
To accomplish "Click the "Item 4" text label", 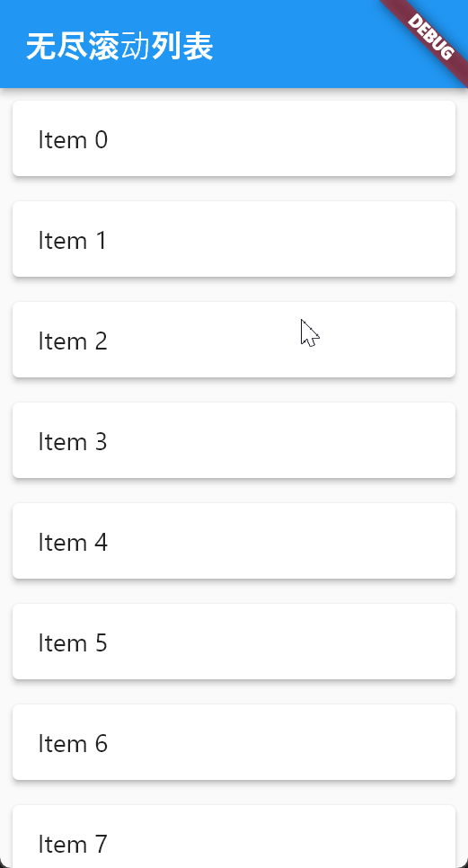I will pos(73,543).
